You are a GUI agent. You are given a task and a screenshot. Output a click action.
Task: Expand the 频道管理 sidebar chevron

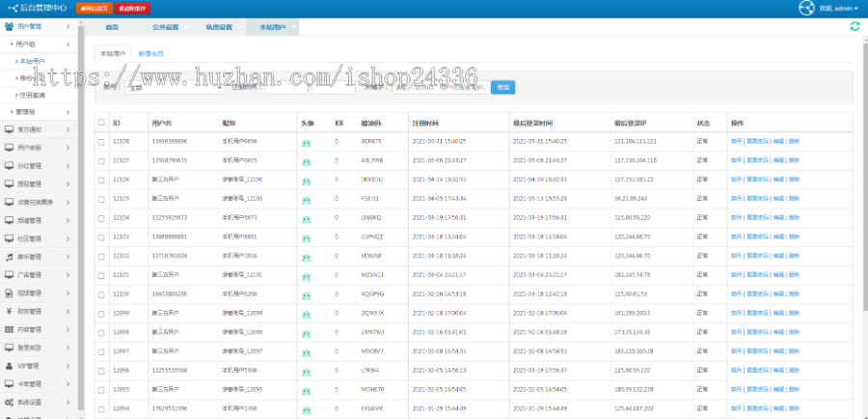pos(68,220)
